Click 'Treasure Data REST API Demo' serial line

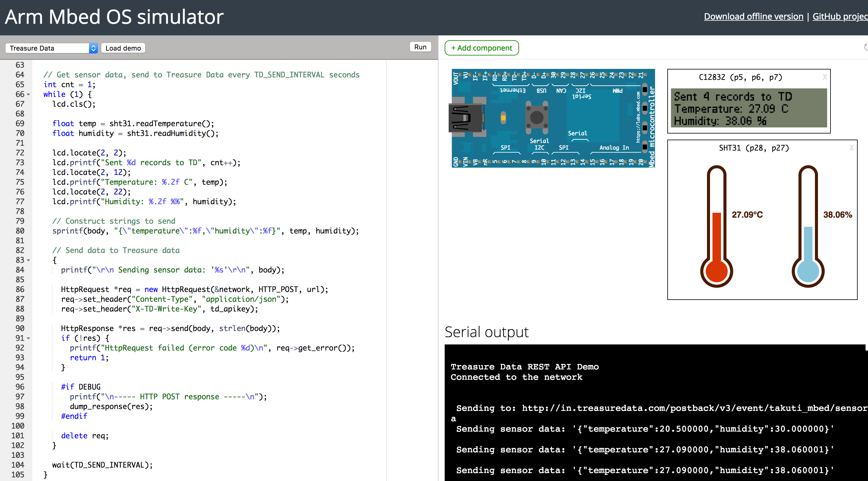click(525, 367)
